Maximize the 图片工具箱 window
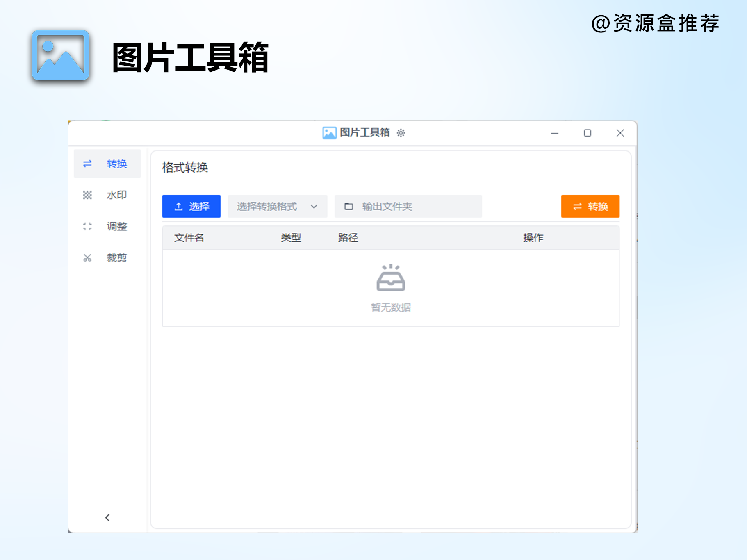 588,133
